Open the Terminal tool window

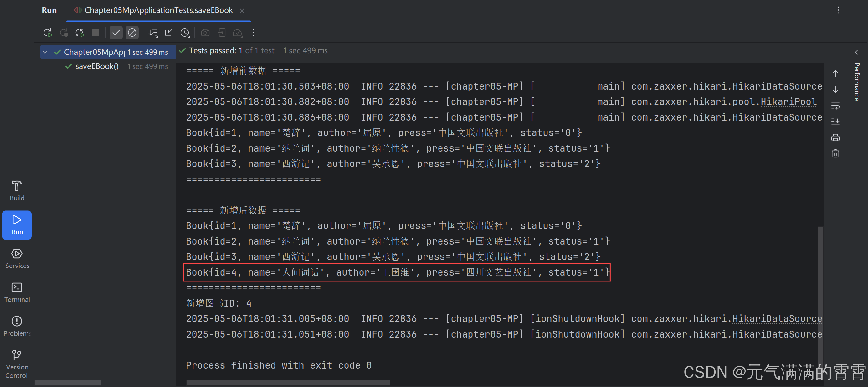coord(17,292)
